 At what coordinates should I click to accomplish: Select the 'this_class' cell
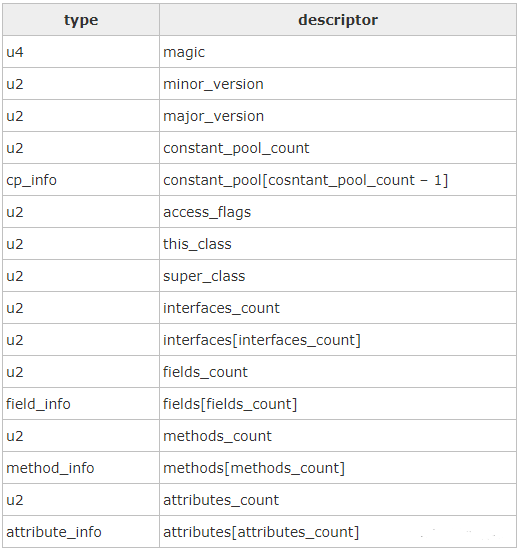coord(338,244)
